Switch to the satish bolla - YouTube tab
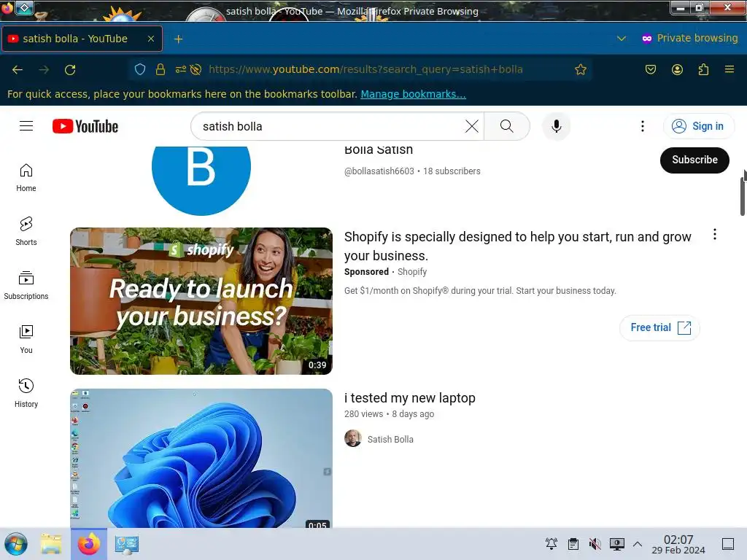The image size is (747, 560). click(x=82, y=39)
